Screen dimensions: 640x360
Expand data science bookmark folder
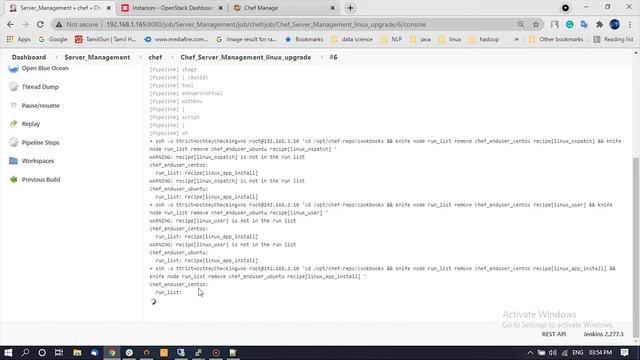coord(352,39)
